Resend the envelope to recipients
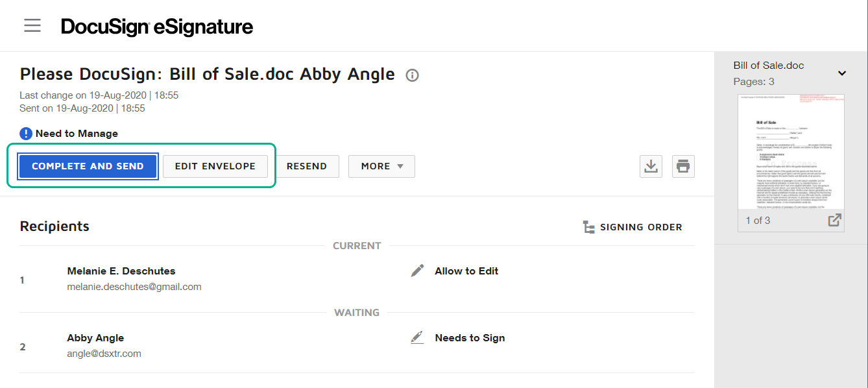This screenshot has width=868, height=388. (306, 166)
